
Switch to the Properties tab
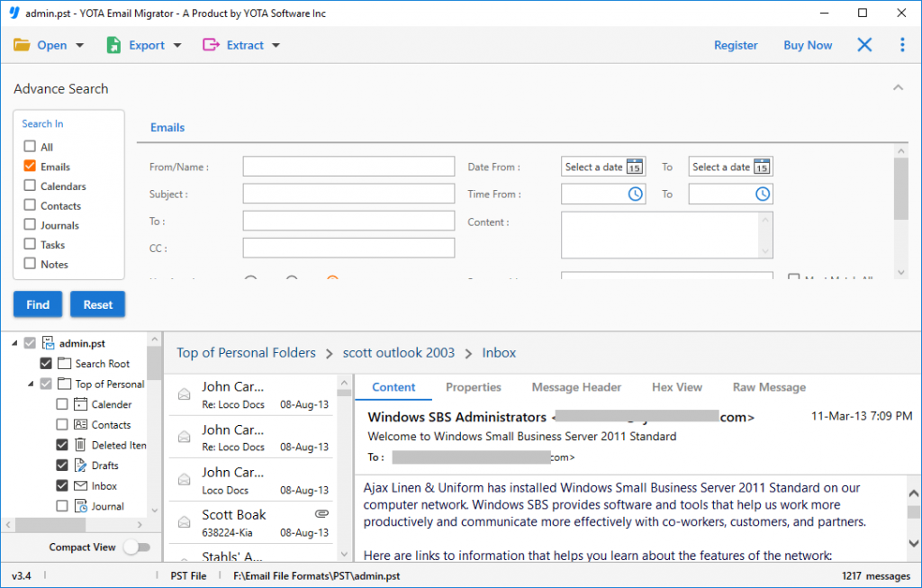tap(474, 387)
